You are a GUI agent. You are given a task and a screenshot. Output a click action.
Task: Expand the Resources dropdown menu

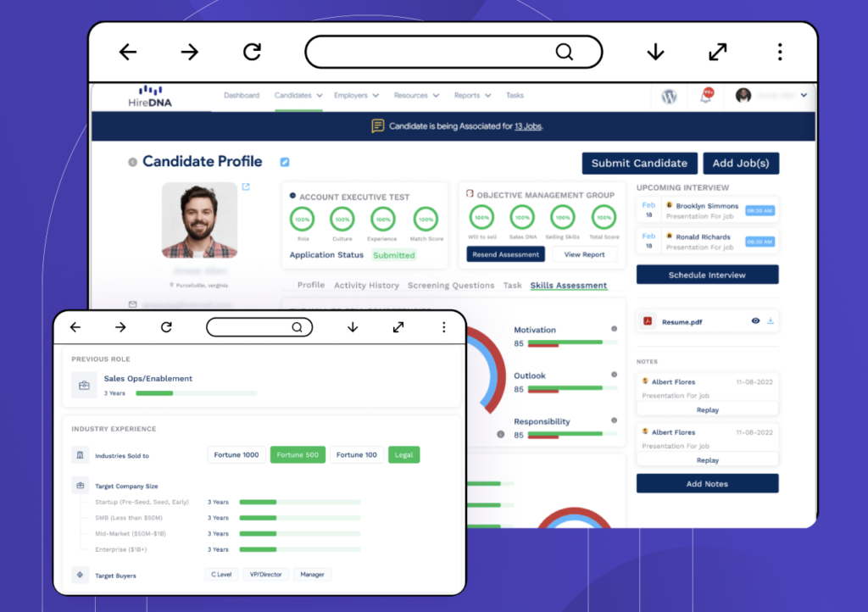pyautogui.click(x=416, y=95)
